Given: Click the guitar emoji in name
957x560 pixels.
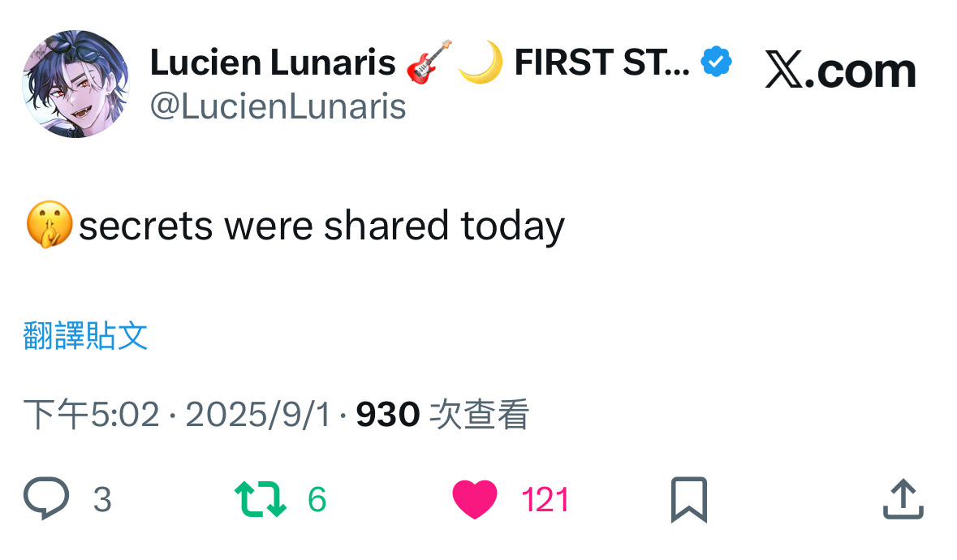Looking at the screenshot, I should click(x=427, y=62).
